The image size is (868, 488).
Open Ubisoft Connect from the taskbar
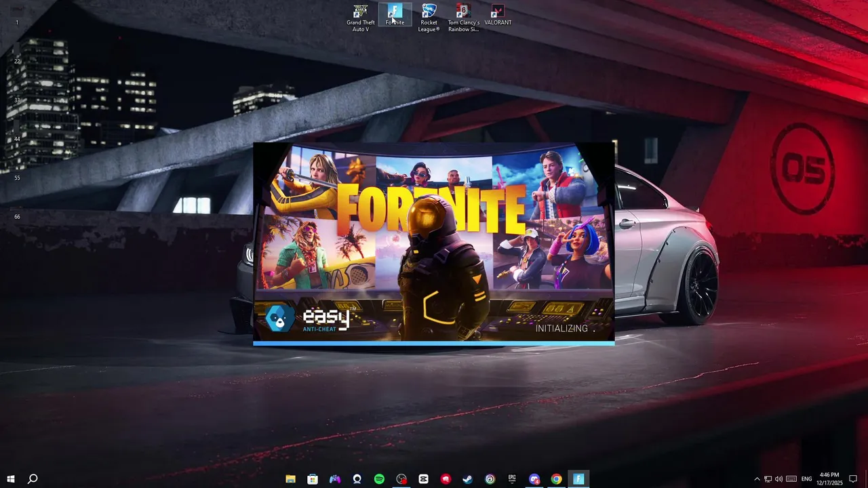point(490,479)
